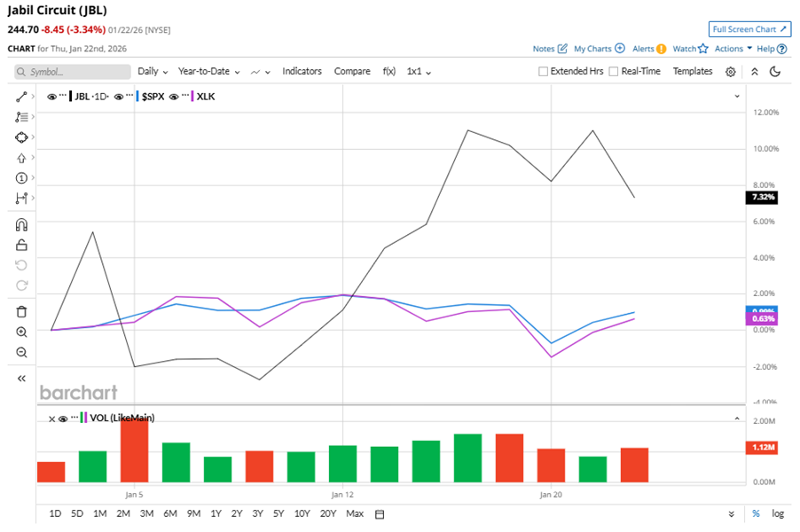Viewport: 800px width, 532px height.
Task: Open the Help link
Action: [x=772, y=49]
